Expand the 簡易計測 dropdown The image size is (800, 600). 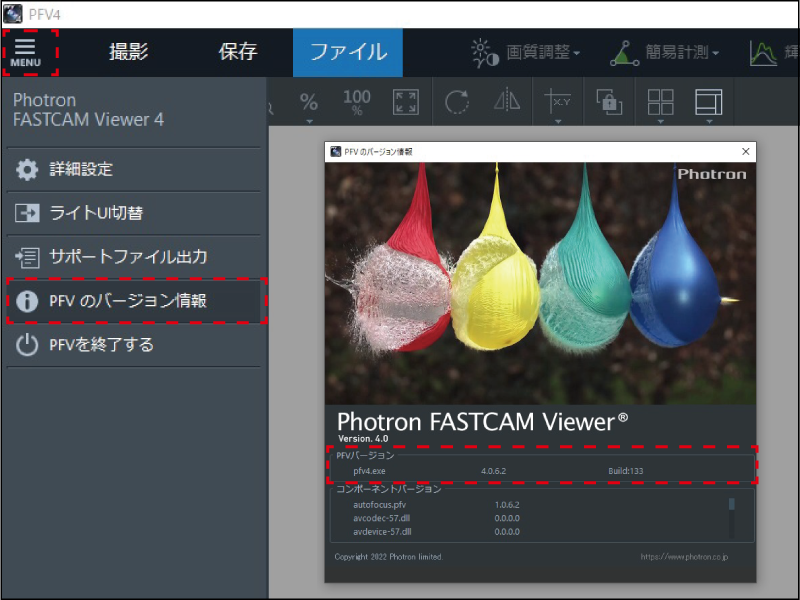point(665,53)
